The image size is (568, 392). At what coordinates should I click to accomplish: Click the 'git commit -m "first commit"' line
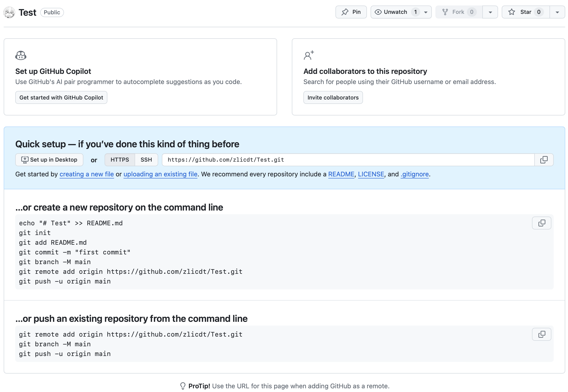[x=75, y=252]
